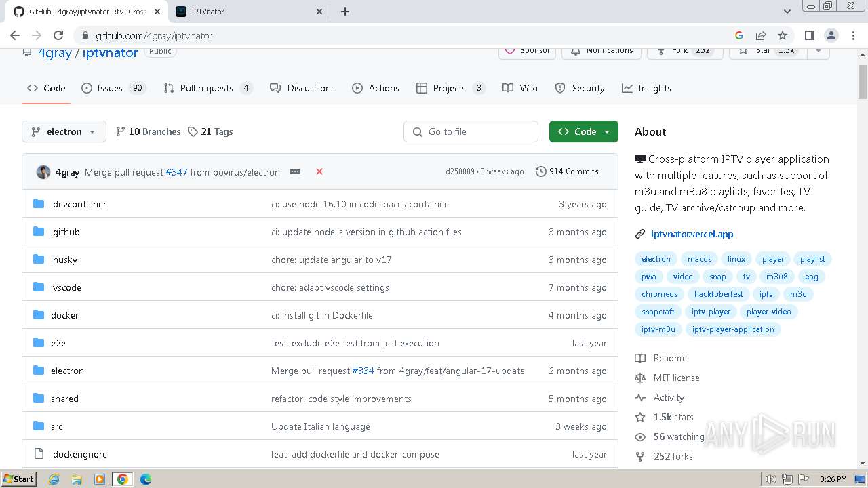This screenshot has width=868, height=488.
Task: Open the browser side panel icon
Action: [809, 35]
